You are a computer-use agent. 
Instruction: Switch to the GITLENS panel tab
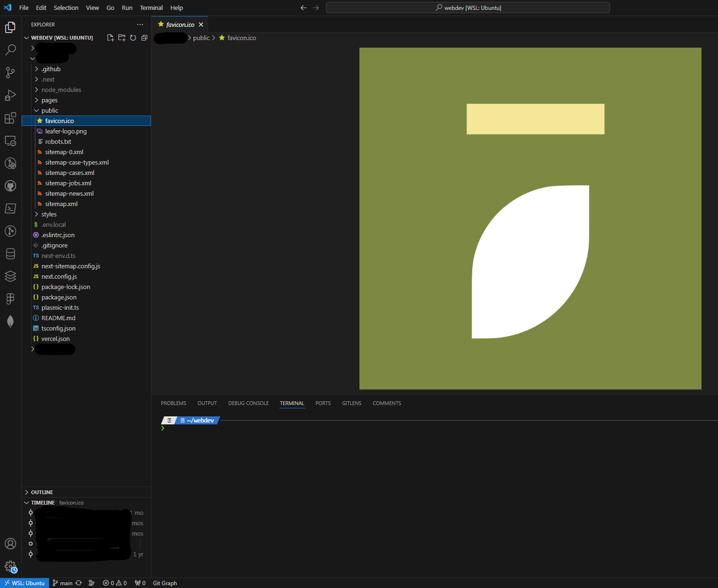[351, 403]
